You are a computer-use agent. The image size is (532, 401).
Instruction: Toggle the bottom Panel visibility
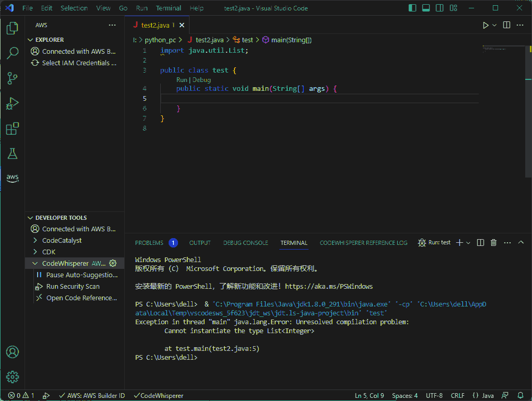[426, 8]
